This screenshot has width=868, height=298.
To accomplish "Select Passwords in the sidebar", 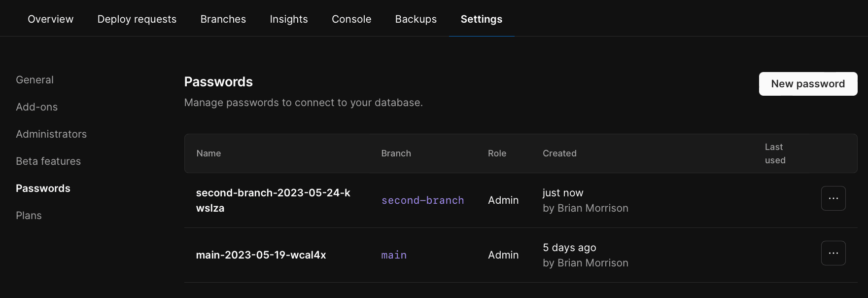I will [43, 188].
